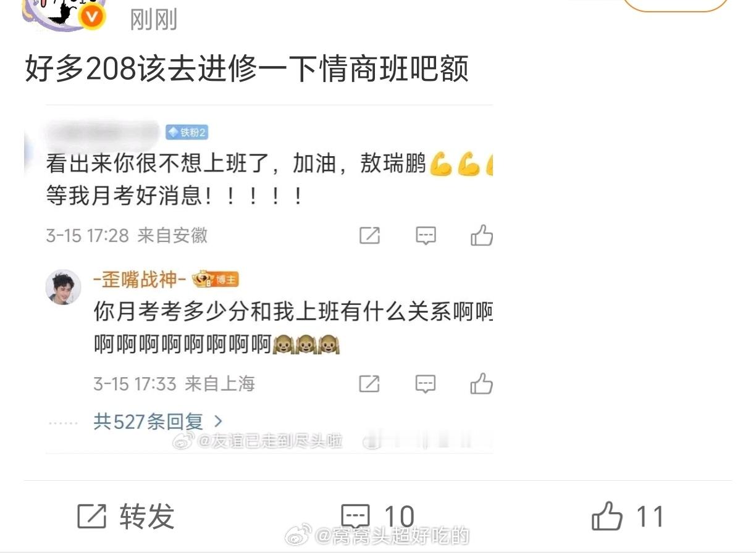Open -歪嘴战神- user profile name

tap(140, 280)
